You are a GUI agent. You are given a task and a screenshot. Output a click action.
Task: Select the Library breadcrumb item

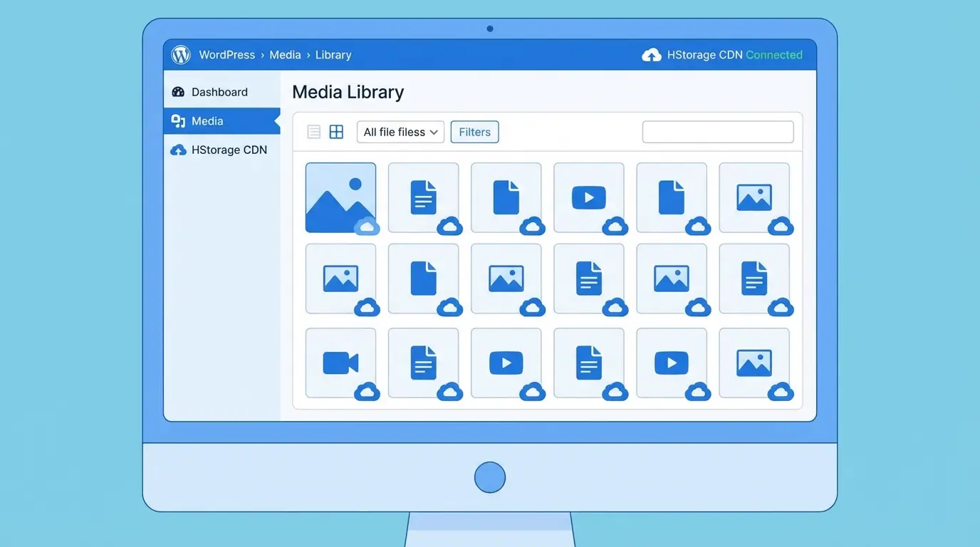pos(333,54)
